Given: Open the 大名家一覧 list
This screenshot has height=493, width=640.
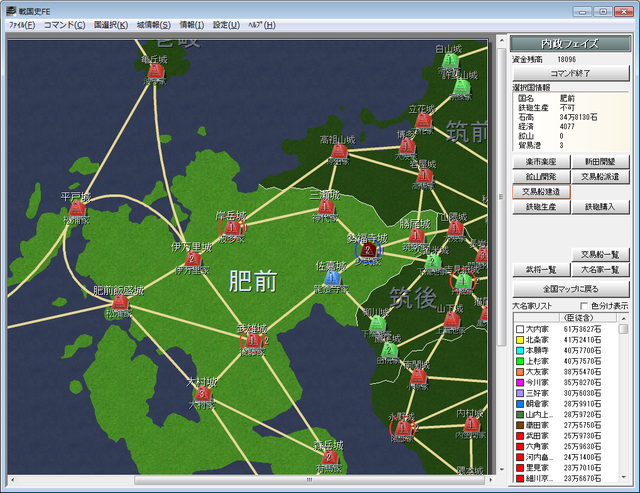Looking at the screenshot, I should click(600, 270).
